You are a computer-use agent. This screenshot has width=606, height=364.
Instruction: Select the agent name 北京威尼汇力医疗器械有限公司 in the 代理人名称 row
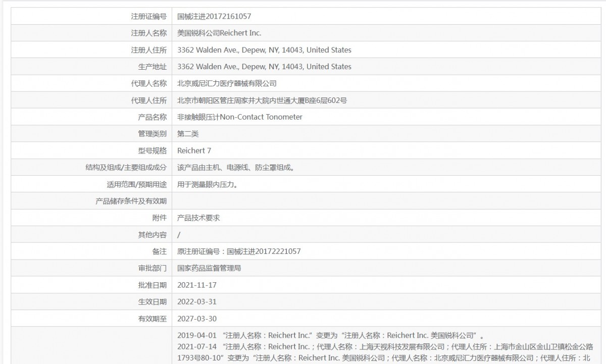(x=227, y=83)
